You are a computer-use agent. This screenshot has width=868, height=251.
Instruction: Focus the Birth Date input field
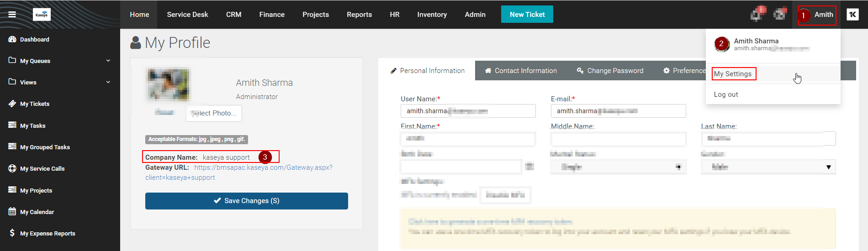point(461,167)
